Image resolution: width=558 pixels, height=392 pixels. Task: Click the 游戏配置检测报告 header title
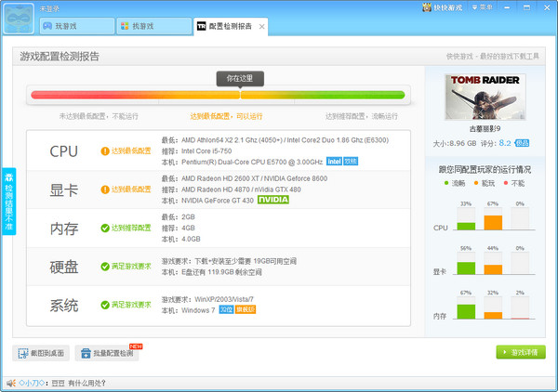point(60,57)
